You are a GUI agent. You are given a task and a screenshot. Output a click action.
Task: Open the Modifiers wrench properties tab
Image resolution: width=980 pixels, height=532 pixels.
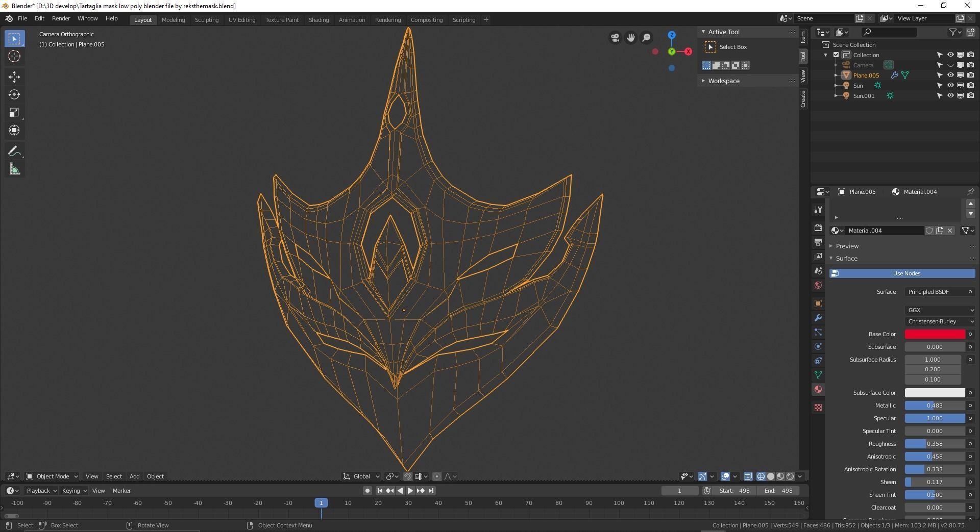pyautogui.click(x=818, y=318)
